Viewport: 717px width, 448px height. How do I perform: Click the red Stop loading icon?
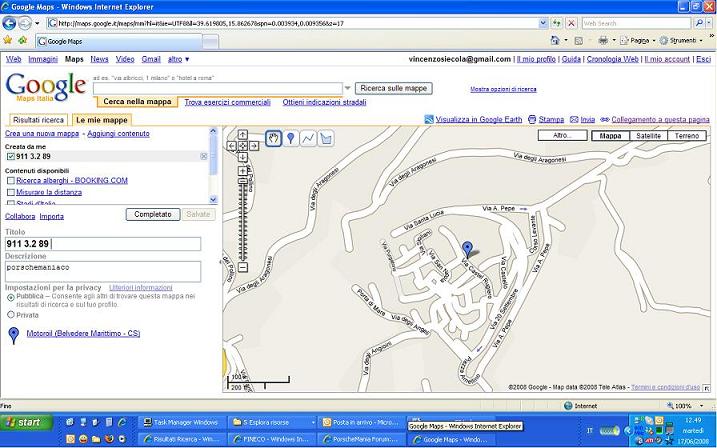click(x=571, y=23)
